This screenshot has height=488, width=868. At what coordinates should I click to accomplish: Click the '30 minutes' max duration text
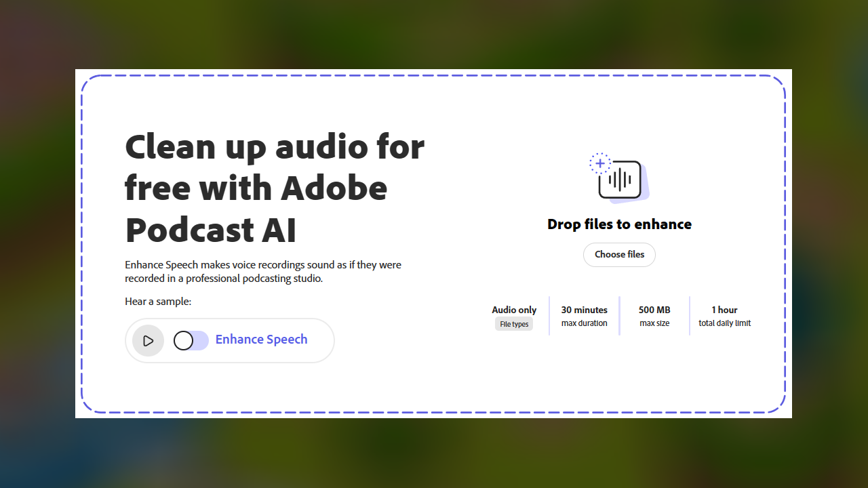pyautogui.click(x=585, y=310)
